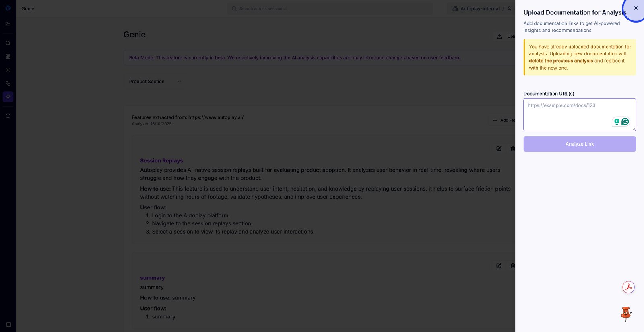Viewport: 644px width, 332px height.
Task: Toggle the sidebar collapse panel icon
Action: pyautogui.click(x=8, y=325)
